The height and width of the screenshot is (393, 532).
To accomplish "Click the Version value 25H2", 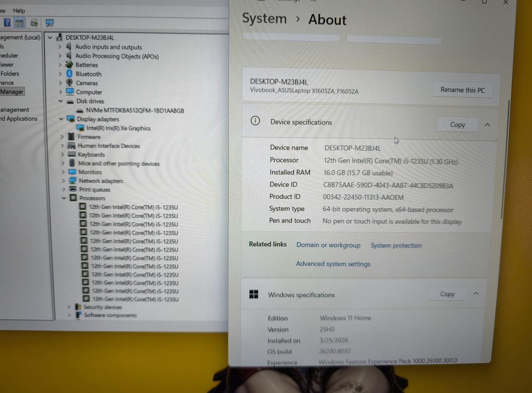I will pos(328,329).
